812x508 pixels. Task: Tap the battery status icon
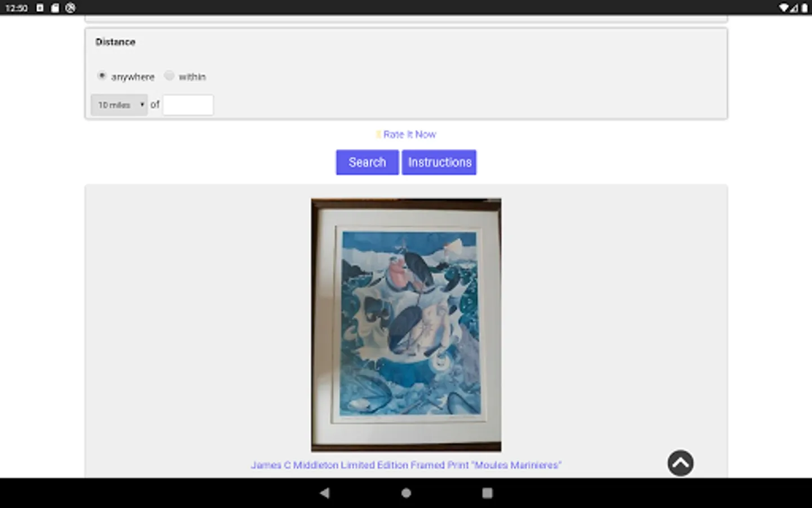805,8
